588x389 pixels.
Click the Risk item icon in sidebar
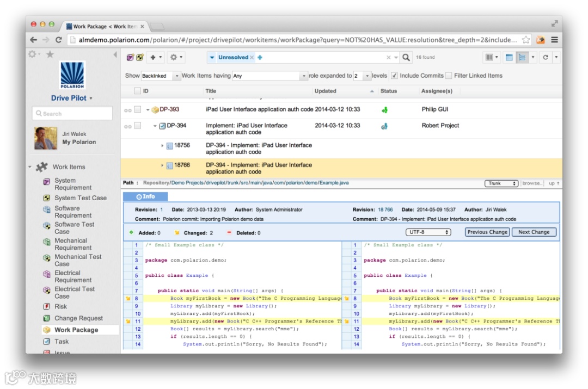click(46, 306)
